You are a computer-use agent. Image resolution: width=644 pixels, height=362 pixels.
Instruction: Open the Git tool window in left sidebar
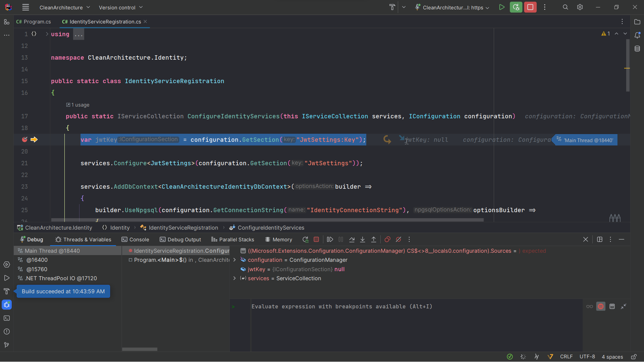6,345
